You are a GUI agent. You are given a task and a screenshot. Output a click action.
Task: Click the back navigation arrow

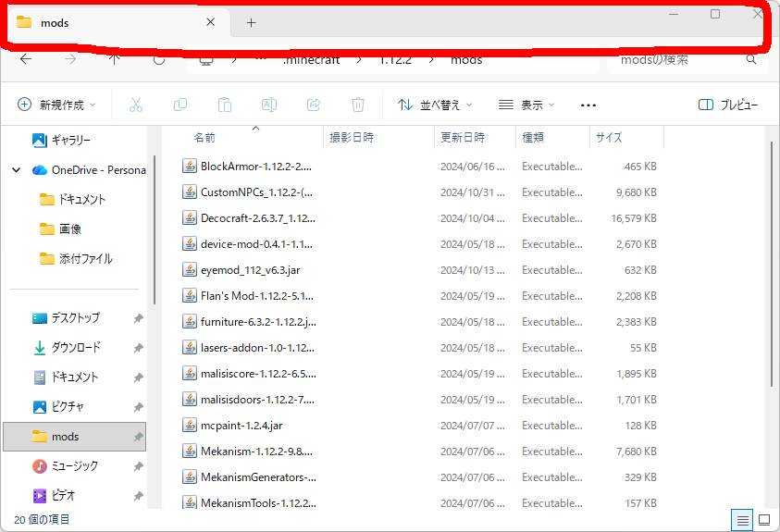(26, 59)
